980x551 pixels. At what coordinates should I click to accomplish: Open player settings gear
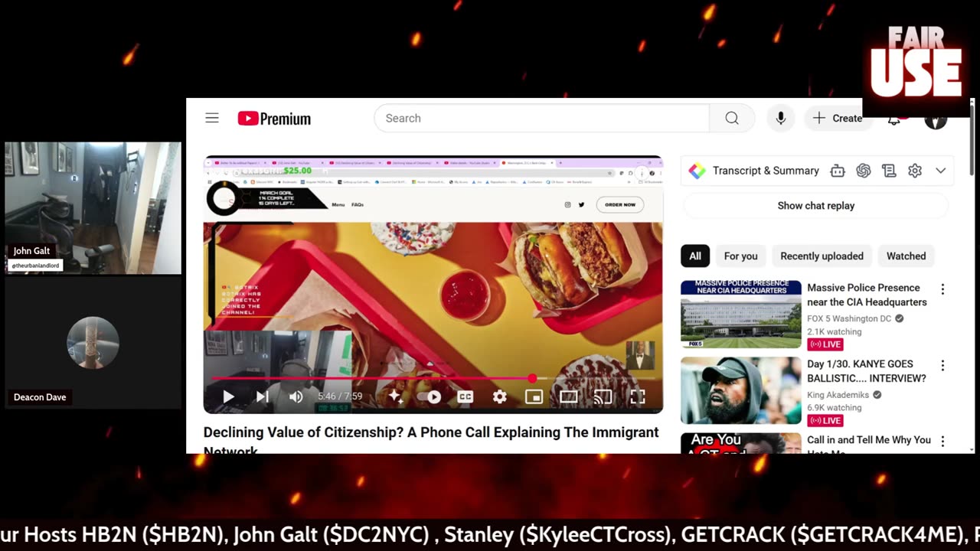point(500,396)
